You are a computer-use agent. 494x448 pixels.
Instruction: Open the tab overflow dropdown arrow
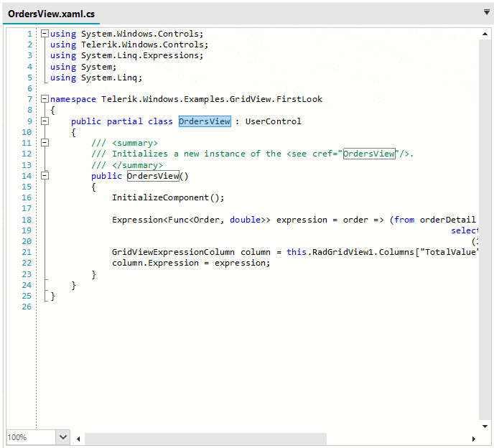(486, 12)
